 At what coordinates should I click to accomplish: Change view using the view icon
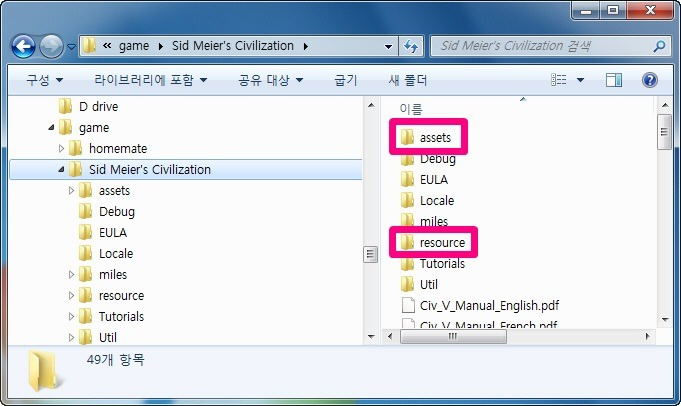[559, 80]
